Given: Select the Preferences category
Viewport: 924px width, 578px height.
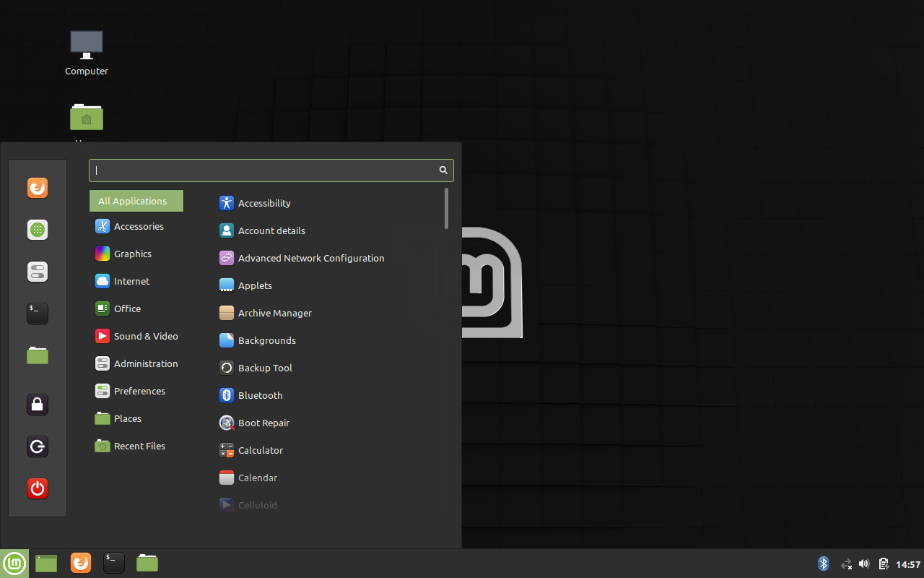Looking at the screenshot, I should coord(139,391).
